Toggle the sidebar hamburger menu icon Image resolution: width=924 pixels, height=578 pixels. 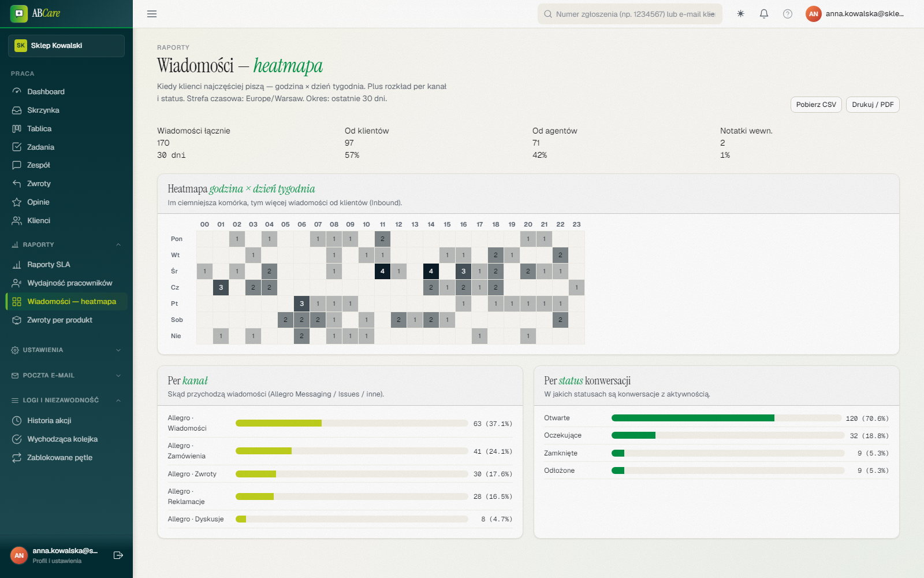coord(152,14)
